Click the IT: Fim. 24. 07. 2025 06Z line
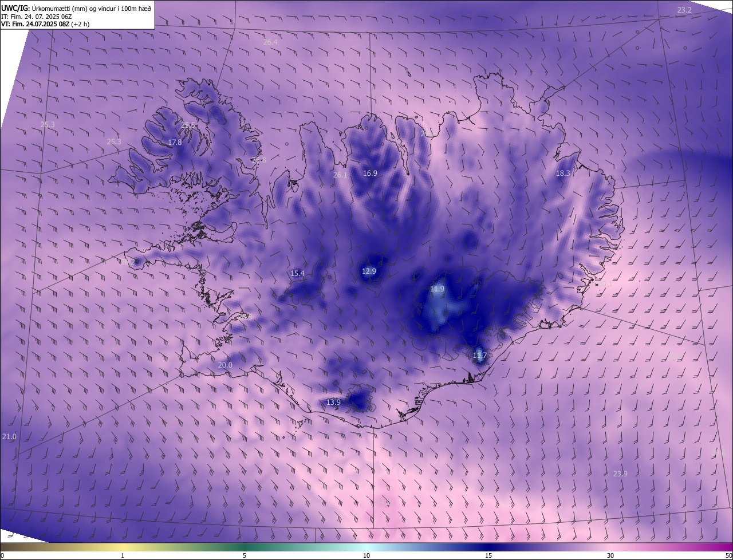The height and width of the screenshot is (560, 733). [x=36, y=17]
